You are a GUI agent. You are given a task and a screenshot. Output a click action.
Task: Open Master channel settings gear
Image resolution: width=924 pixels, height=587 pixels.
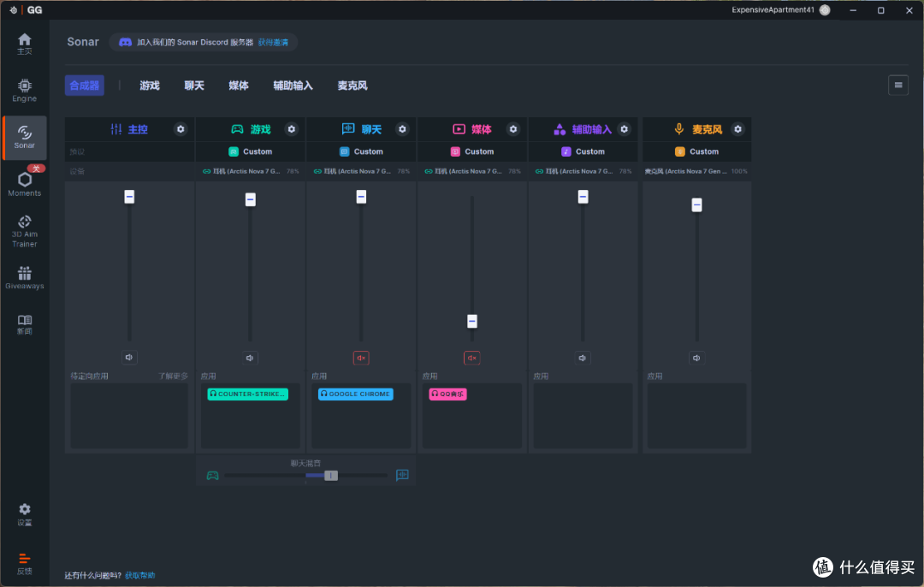[x=181, y=129]
